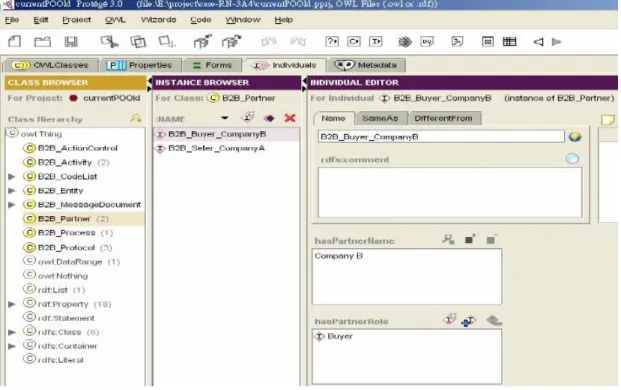Select the B2B_Protocol class
621x390 pixels.
[x=68, y=247]
